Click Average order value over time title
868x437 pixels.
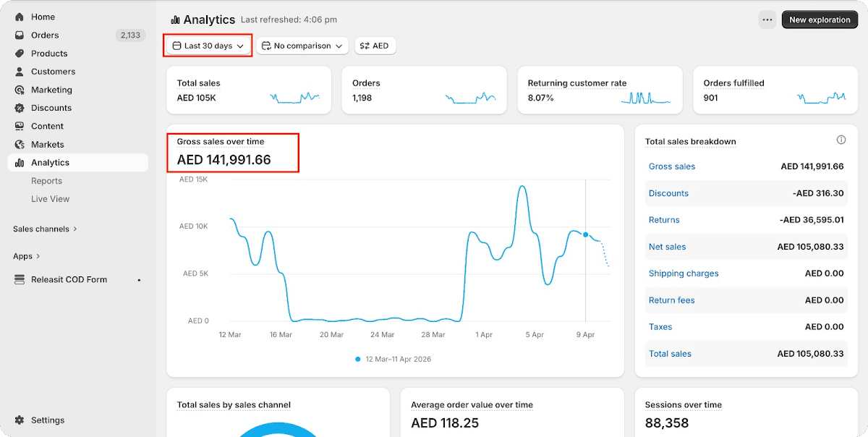(472, 405)
